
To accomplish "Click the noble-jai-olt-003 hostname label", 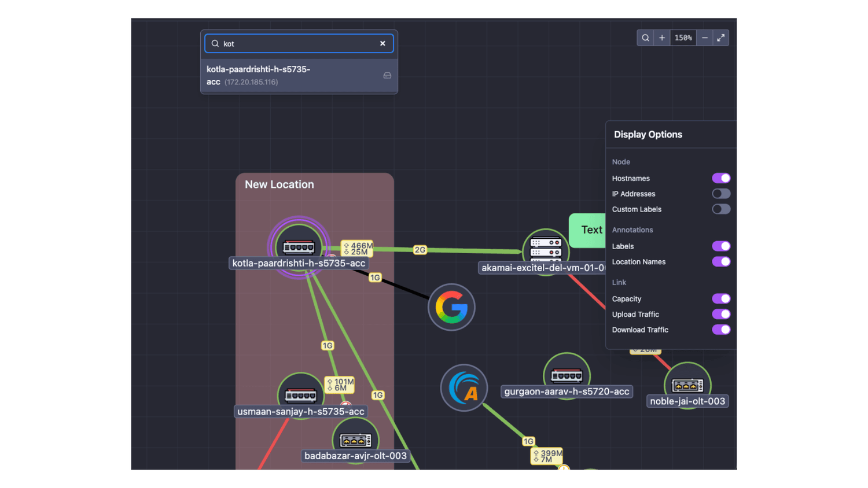I will [687, 401].
